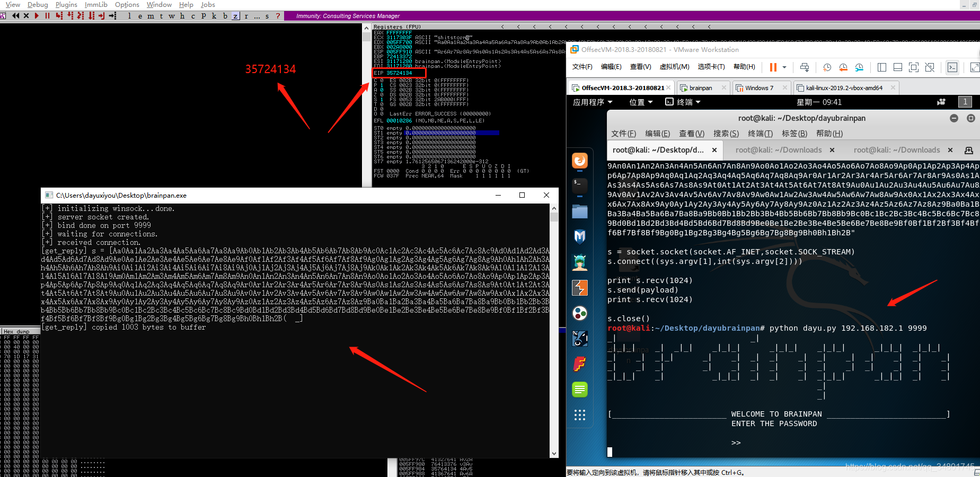Toggle the VMware library sidebar view icon
This screenshot has width=980, height=477.
point(882,67)
